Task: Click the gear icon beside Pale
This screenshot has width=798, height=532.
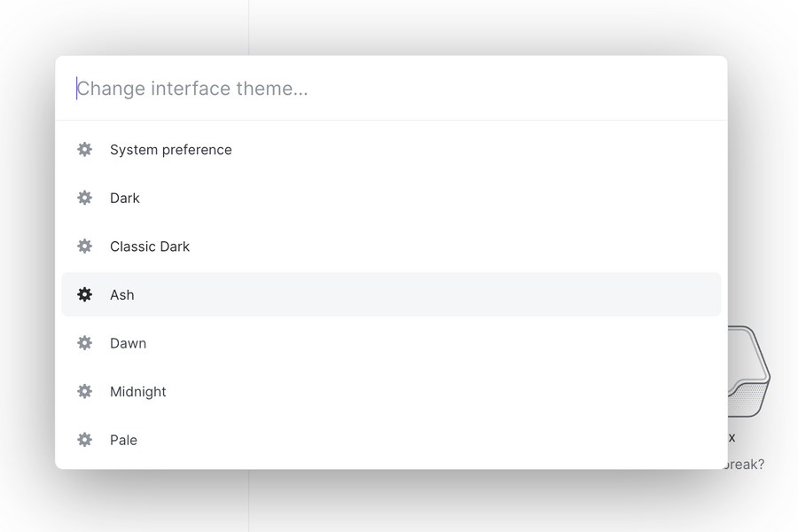Action: 84,440
